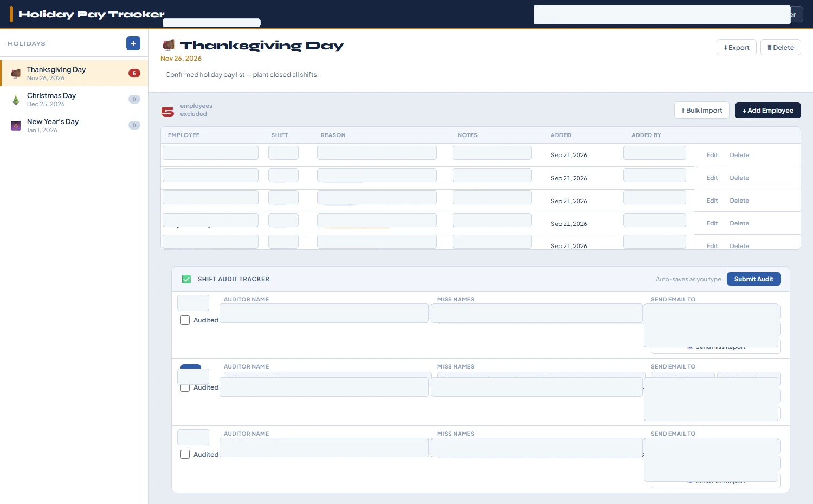The height and width of the screenshot is (504, 813).
Task: Click the Holiday Pay Tracker app title
Action: (x=92, y=14)
